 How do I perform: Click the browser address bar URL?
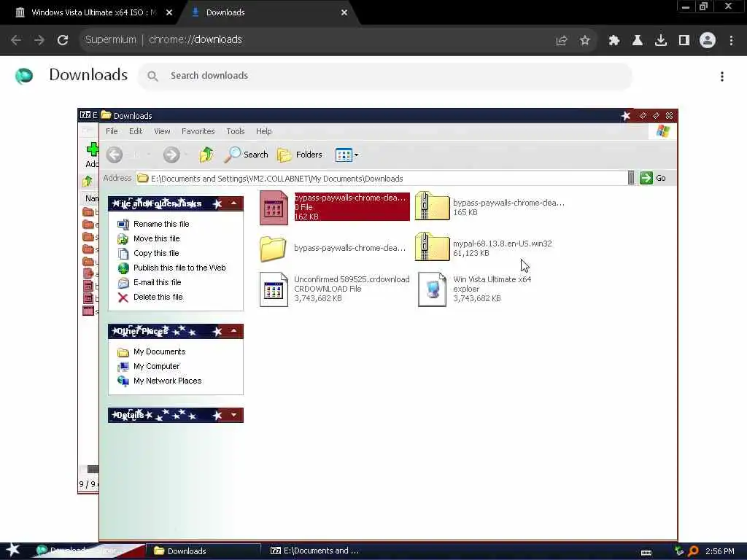tap(196, 39)
